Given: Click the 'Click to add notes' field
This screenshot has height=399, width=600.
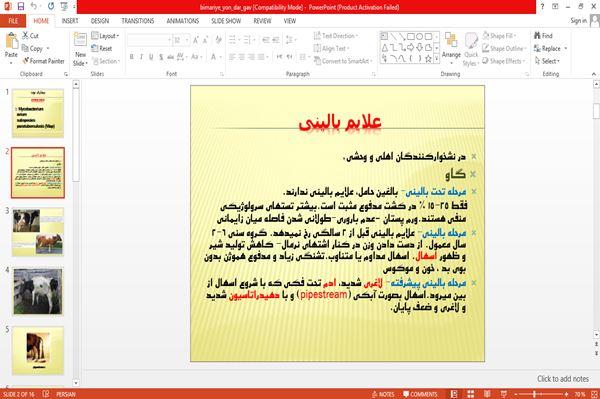Looking at the screenshot, I should coord(563,379).
